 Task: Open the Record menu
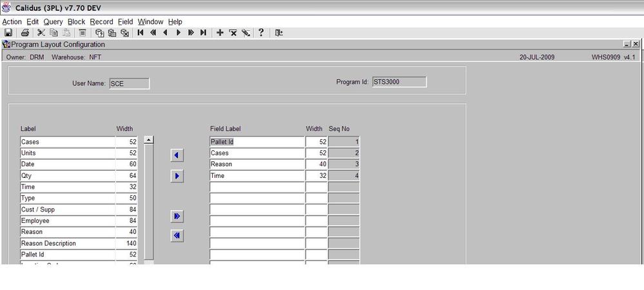[101, 22]
